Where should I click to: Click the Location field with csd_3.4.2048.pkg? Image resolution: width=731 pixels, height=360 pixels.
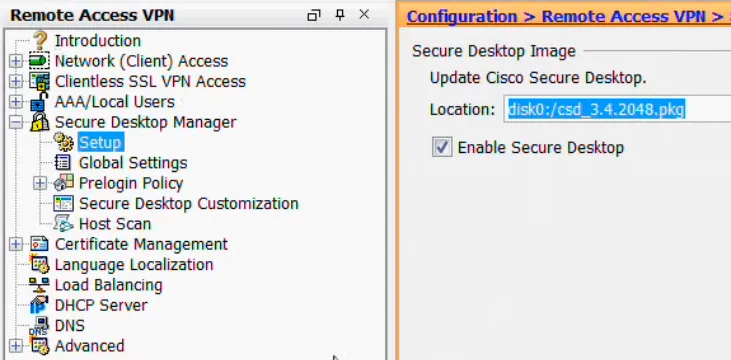click(x=617, y=109)
